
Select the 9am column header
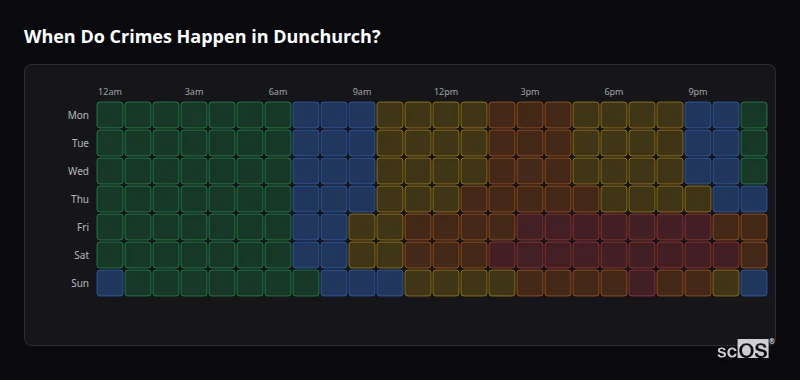362,92
